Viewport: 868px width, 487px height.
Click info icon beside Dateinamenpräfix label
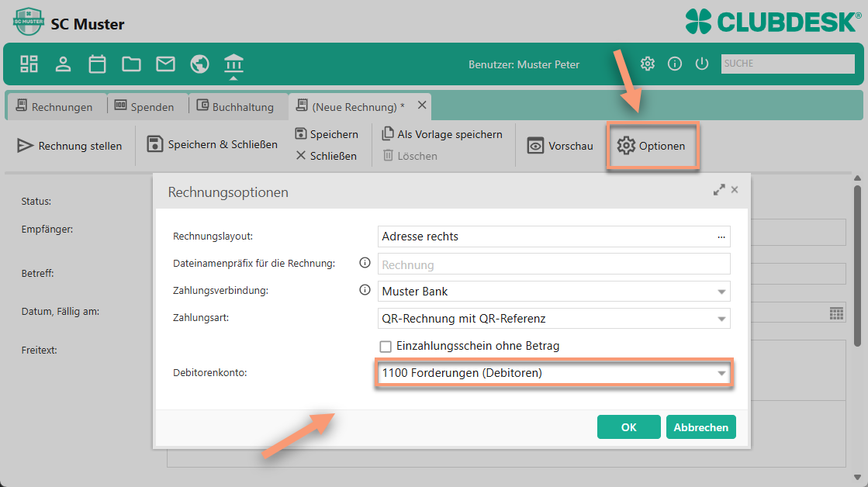(x=365, y=263)
